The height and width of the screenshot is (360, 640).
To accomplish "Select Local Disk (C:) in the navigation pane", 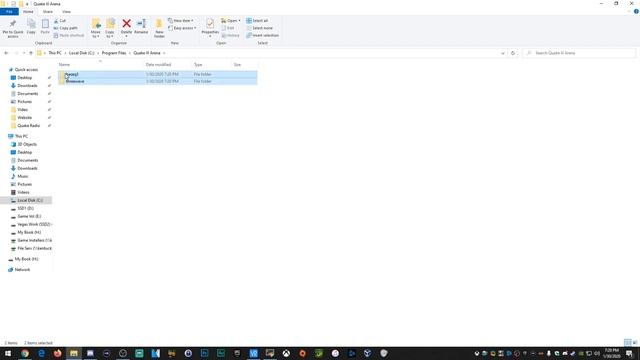I will point(26,200).
